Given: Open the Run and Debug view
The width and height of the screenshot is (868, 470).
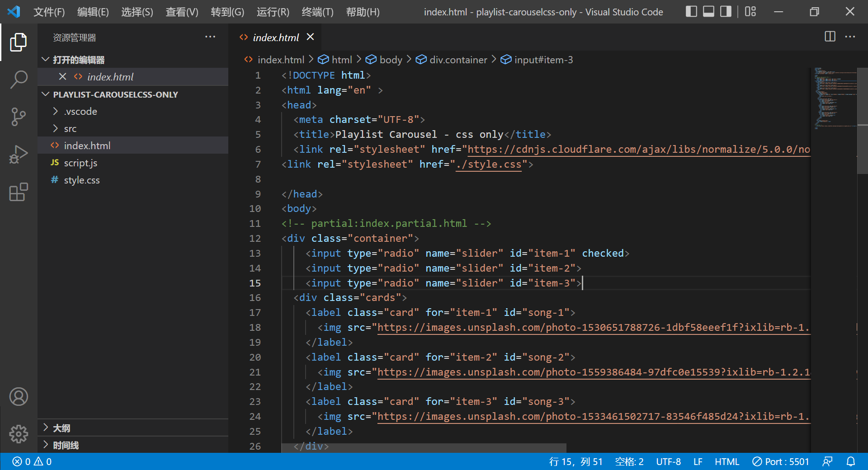Looking at the screenshot, I should (19, 155).
